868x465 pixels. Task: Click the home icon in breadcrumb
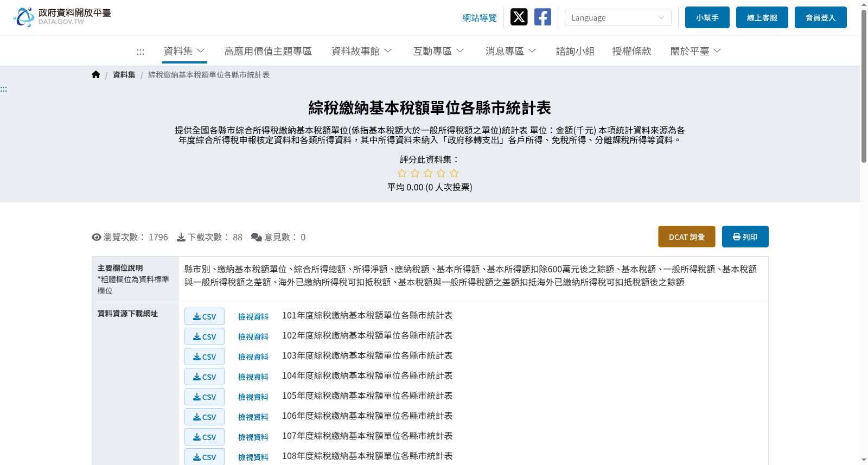[96, 75]
